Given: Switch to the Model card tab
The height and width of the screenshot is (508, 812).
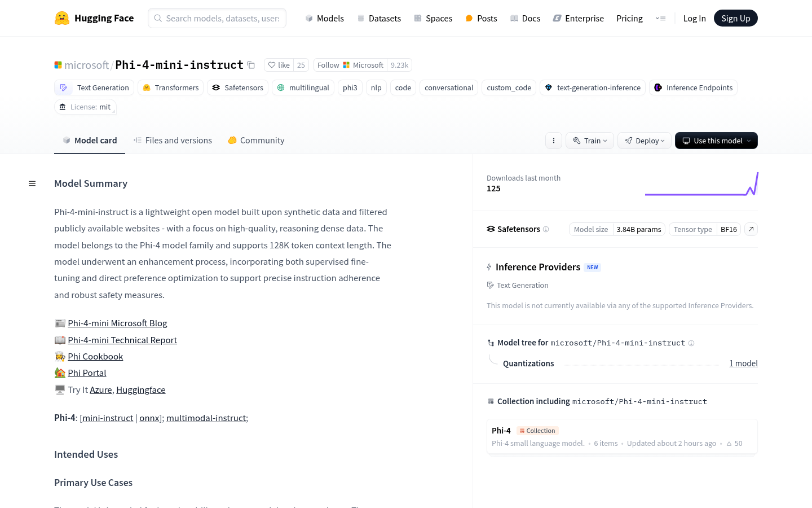Looking at the screenshot, I should pyautogui.click(x=90, y=141).
